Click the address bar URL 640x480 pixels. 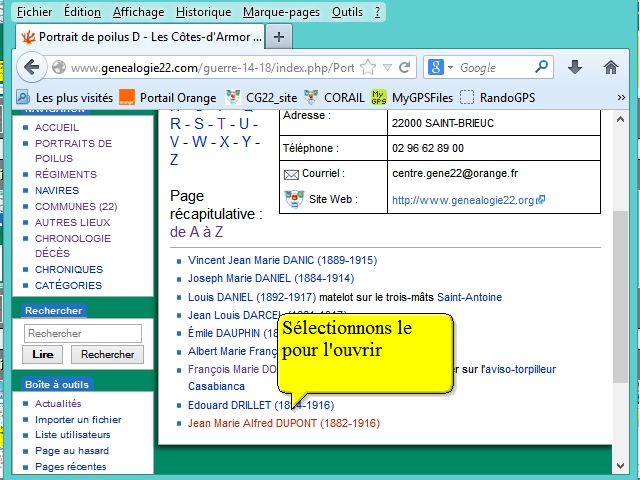click(x=212, y=67)
